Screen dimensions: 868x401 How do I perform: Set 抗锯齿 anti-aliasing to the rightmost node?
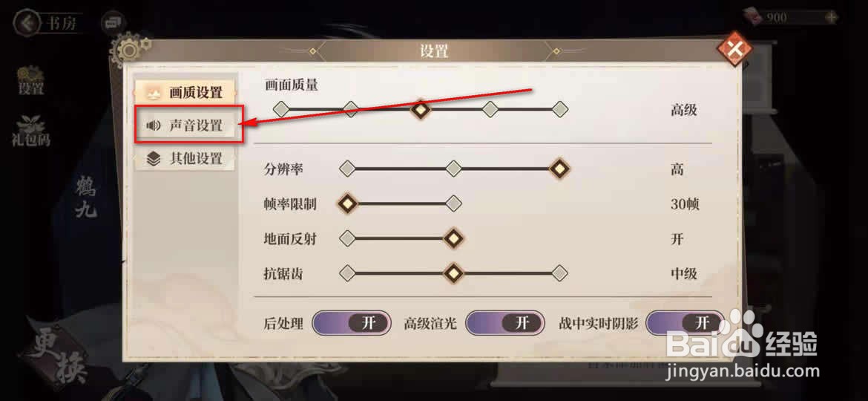559,273
